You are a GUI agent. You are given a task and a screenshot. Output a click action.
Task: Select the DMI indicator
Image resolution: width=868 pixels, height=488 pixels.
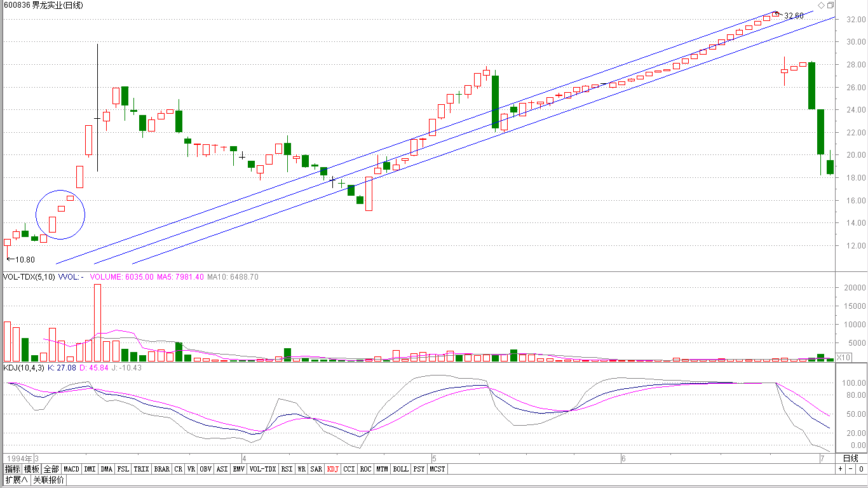tap(90, 469)
